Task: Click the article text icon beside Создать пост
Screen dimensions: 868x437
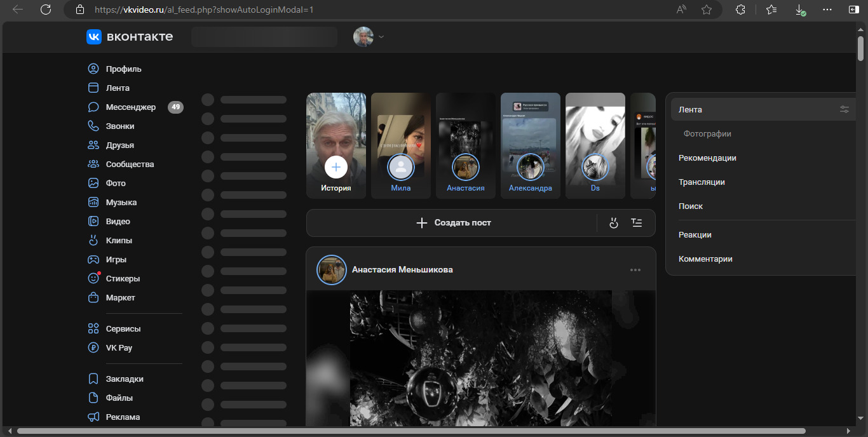Action: click(x=637, y=223)
